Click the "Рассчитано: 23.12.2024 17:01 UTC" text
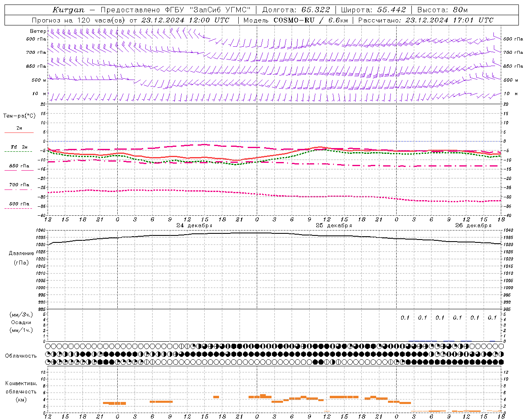The image size is (525, 420). click(426, 20)
